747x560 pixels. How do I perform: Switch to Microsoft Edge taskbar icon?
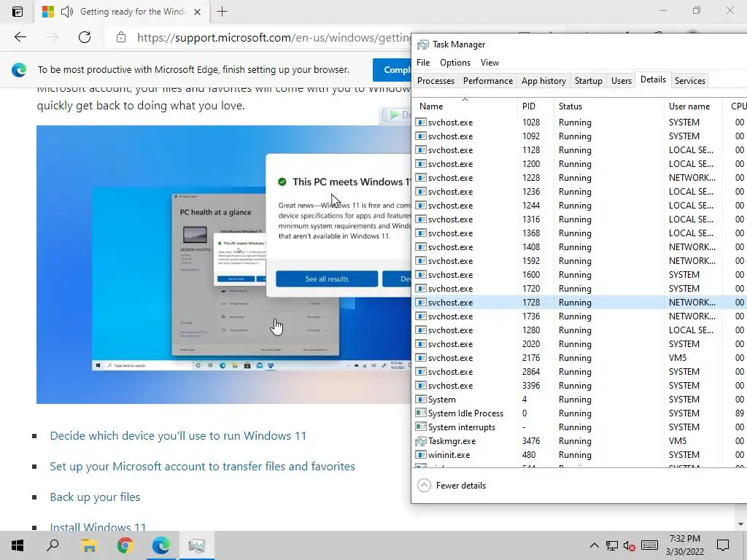point(161,545)
